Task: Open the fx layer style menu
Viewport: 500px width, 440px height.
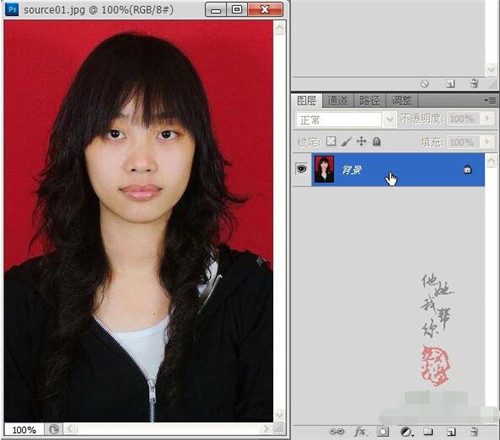Action: coord(360,432)
